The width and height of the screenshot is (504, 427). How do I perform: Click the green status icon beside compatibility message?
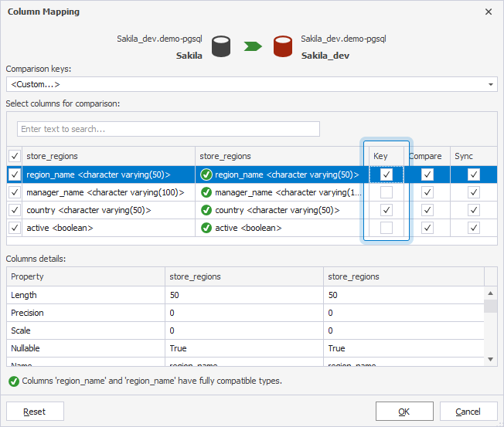coord(14,381)
